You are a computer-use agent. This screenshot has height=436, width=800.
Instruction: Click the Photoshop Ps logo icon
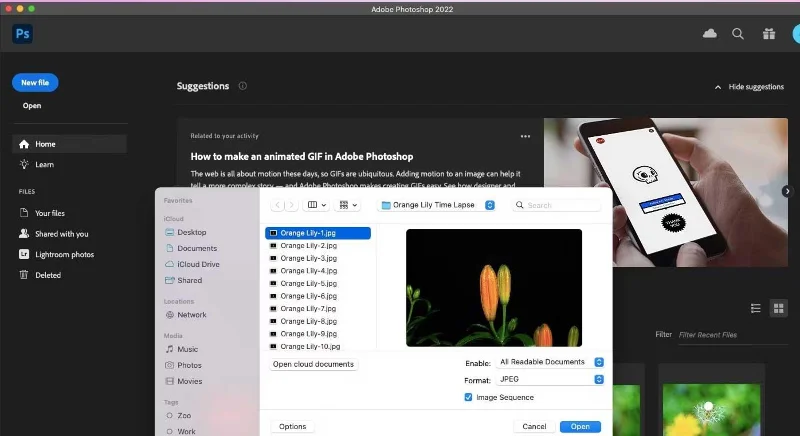coord(22,34)
